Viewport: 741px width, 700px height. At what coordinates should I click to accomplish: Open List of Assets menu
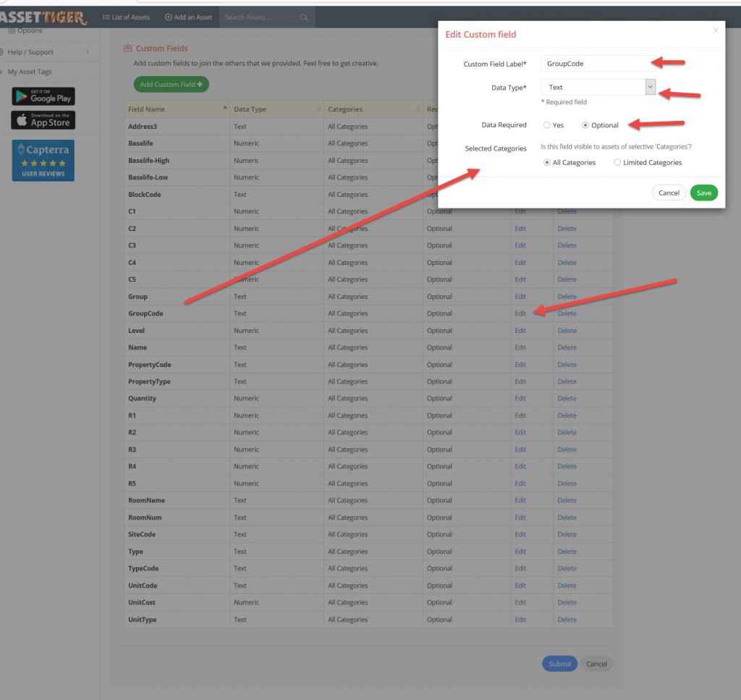126,17
